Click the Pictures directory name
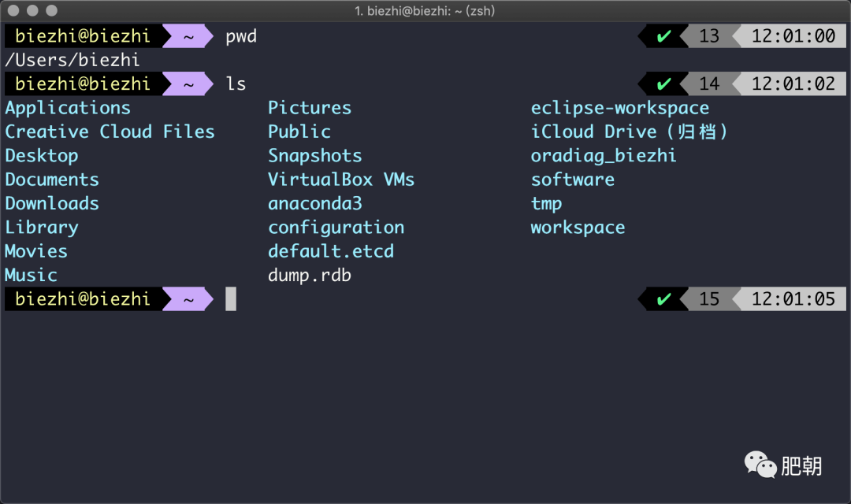Viewport: 851px width, 504px height. 310,108
